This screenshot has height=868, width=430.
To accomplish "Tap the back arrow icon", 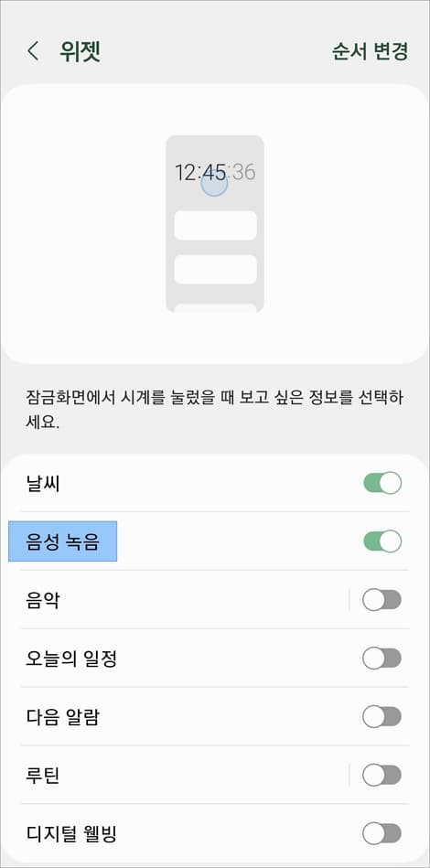I will tap(33, 51).
